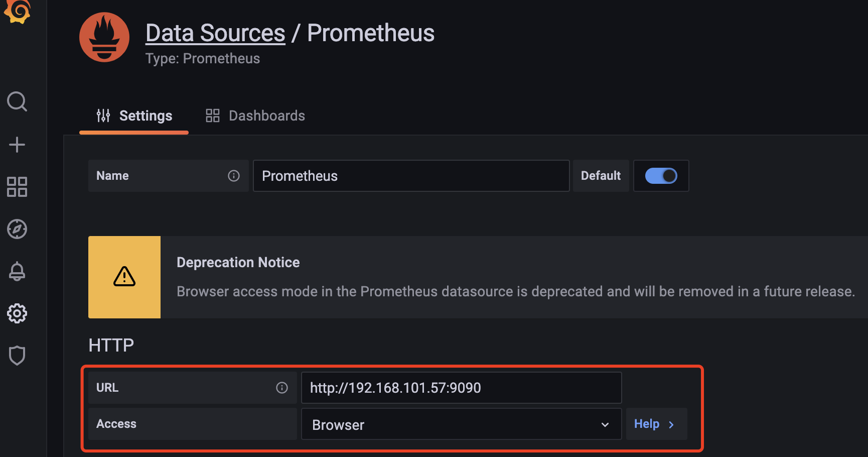Click the Prometheus flame logo
This screenshot has width=868, height=457.
104,37
